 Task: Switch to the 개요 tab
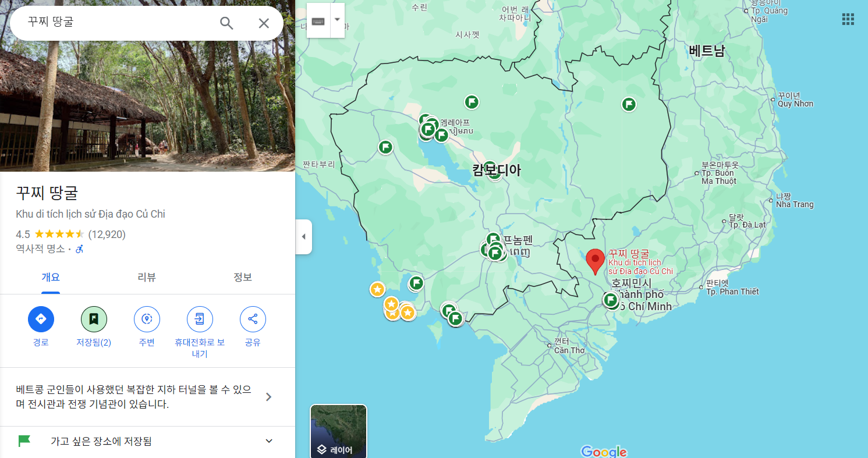[51, 278]
